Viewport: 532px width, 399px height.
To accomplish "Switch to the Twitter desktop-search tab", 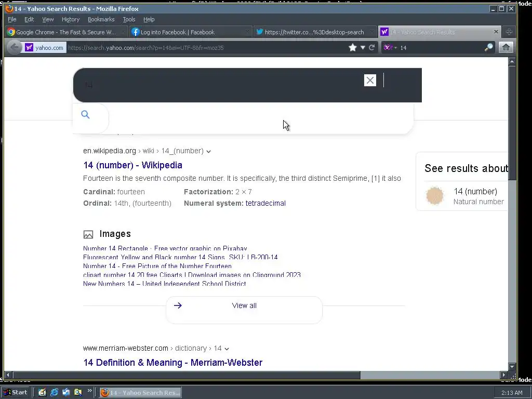I will [x=315, y=32].
